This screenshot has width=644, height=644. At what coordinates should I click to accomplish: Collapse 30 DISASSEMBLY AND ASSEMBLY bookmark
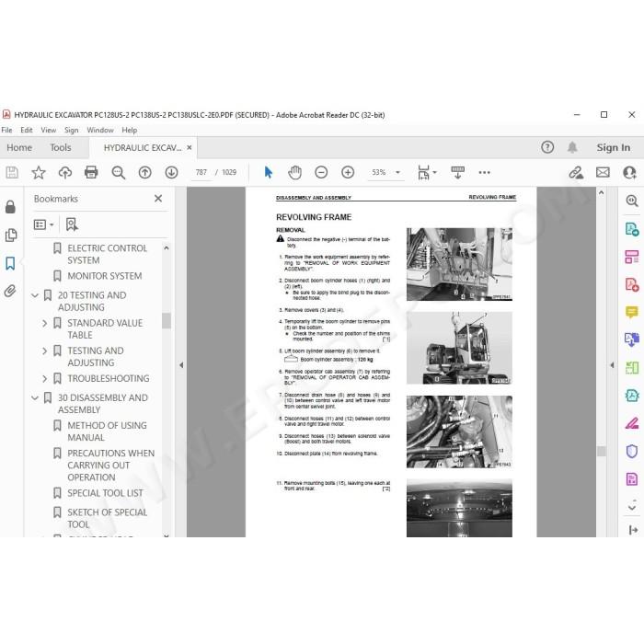35,397
